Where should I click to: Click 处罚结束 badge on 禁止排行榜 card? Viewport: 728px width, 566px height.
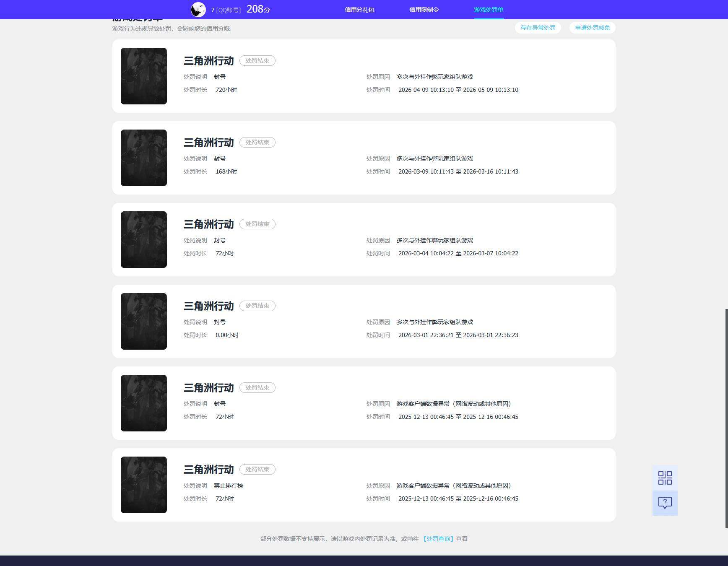coord(257,469)
